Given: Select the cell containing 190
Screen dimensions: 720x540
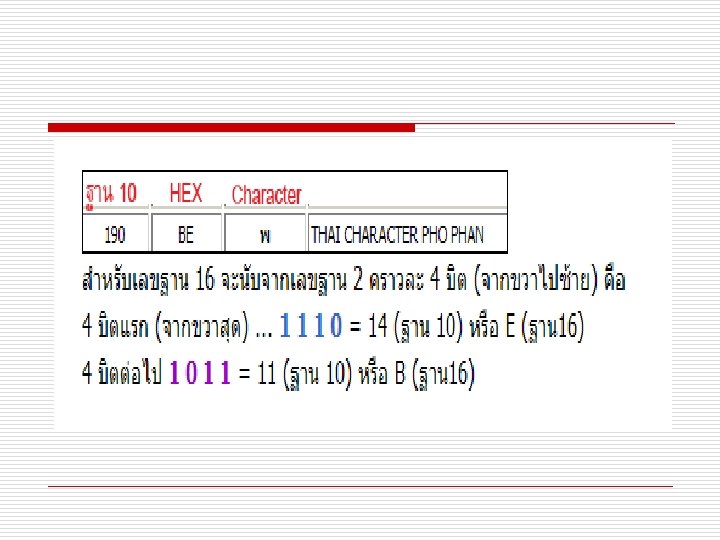Looking at the screenshot, I should coord(115,235).
